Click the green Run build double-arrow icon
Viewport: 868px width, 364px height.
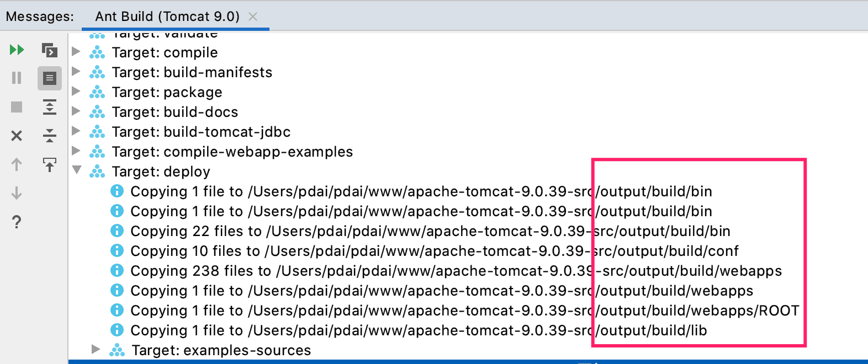coord(17,50)
